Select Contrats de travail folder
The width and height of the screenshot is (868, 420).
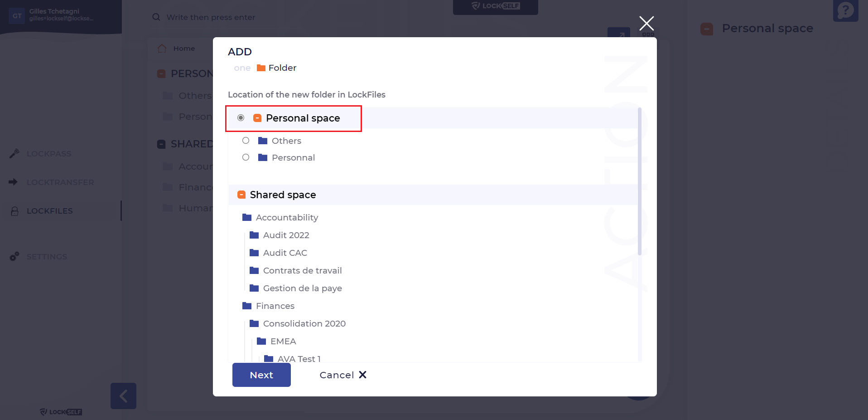[302, 270]
